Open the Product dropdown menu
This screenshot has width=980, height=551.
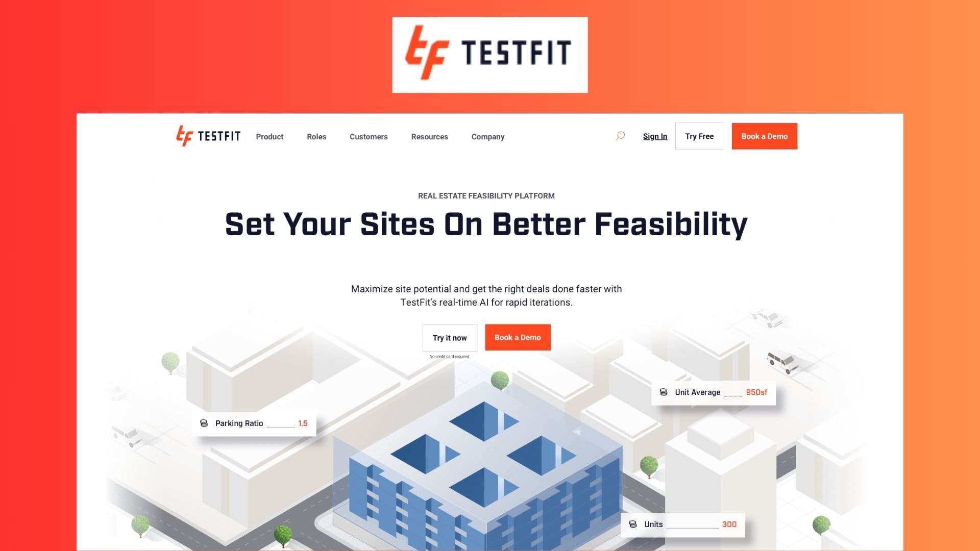click(x=269, y=137)
